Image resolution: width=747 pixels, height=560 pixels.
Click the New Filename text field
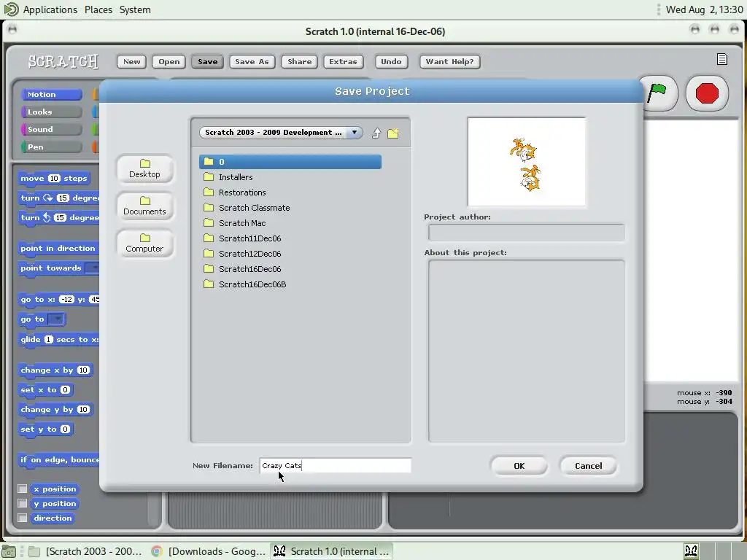click(x=336, y=465)
